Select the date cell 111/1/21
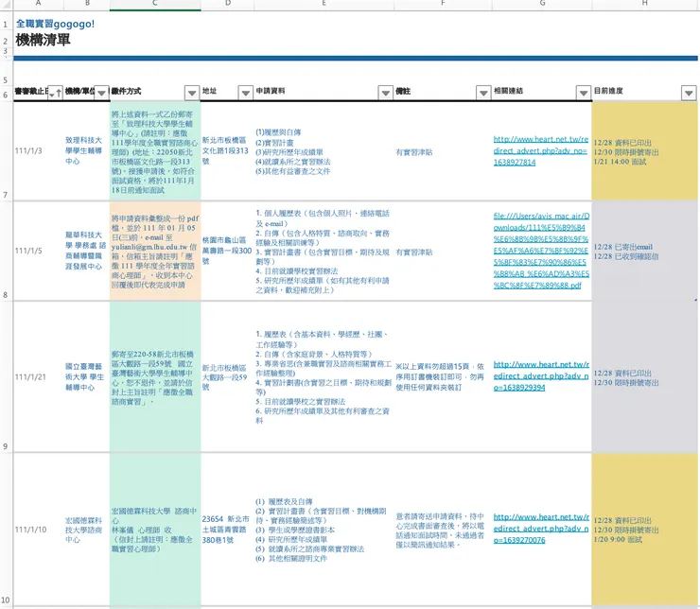Viewport: 700px width, 609px height. point(39,377)
